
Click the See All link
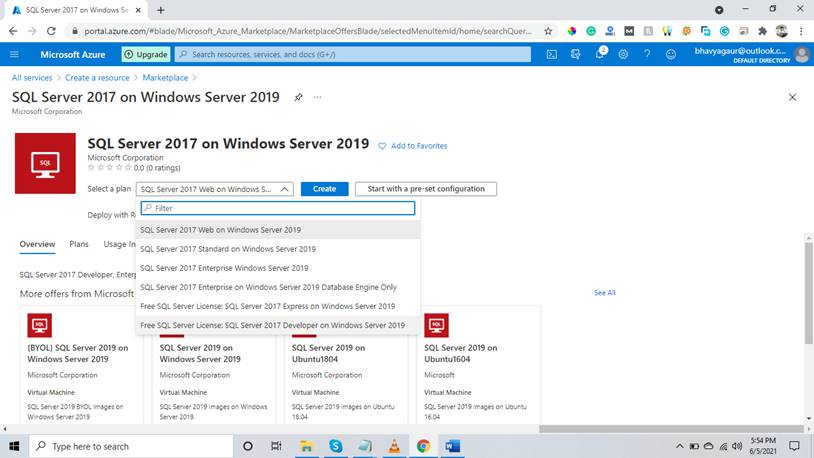click(x=605, y=293)
